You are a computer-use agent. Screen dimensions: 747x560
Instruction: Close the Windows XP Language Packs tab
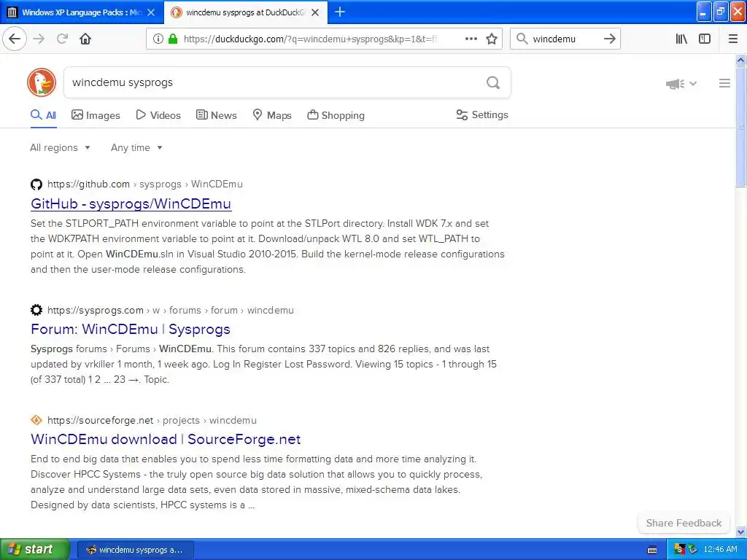point(151,12)
